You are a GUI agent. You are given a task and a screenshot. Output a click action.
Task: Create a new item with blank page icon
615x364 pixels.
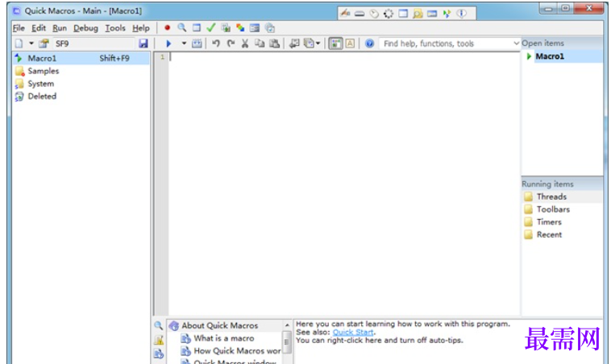click(x=19, y=43)
